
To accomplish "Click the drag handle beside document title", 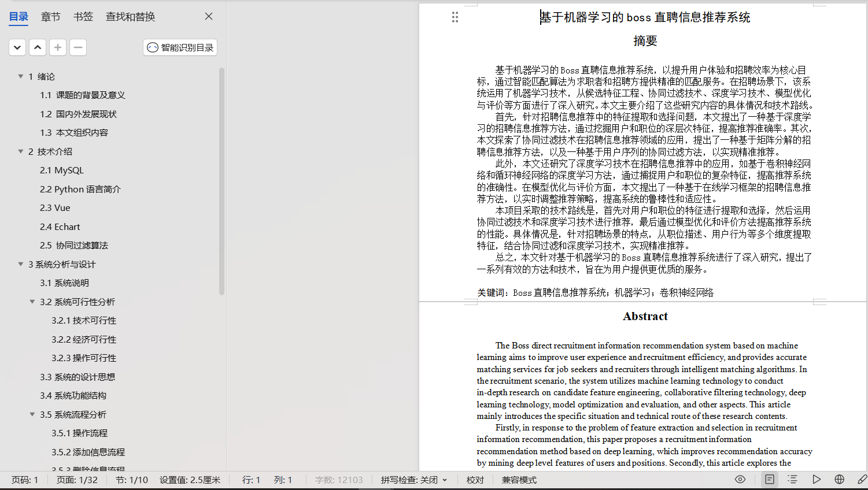I will (x=455, y=17).
